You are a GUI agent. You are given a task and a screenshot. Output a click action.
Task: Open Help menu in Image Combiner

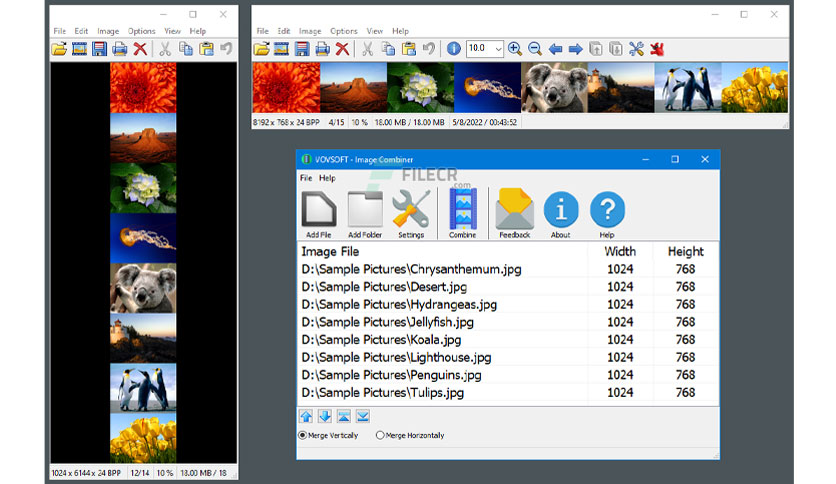click(x=327, y=178)
